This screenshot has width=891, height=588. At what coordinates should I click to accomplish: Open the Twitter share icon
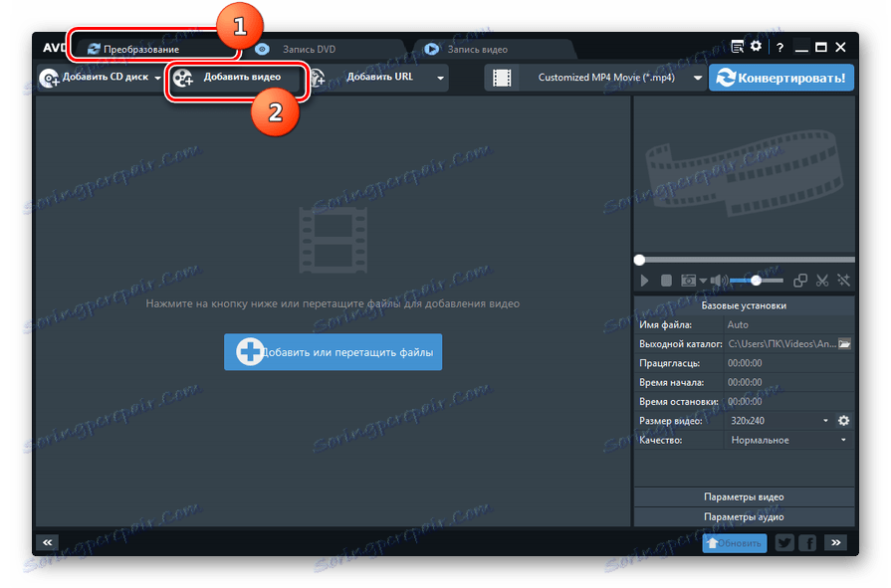[784, 543]
